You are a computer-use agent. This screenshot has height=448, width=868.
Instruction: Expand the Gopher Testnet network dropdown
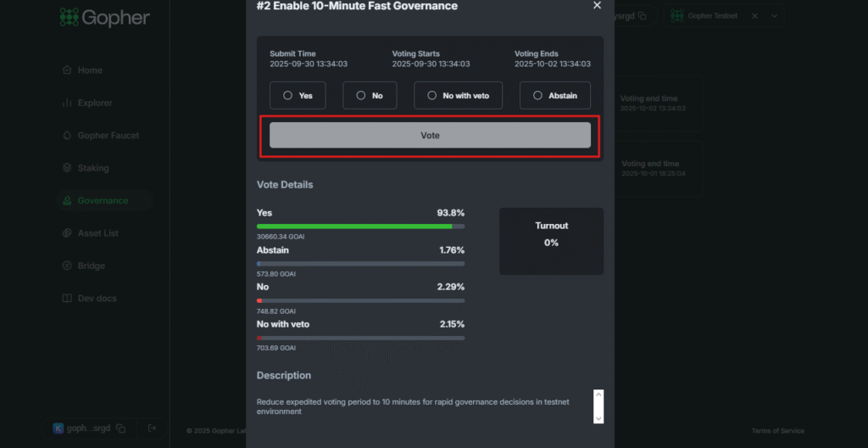pos(772,16)
